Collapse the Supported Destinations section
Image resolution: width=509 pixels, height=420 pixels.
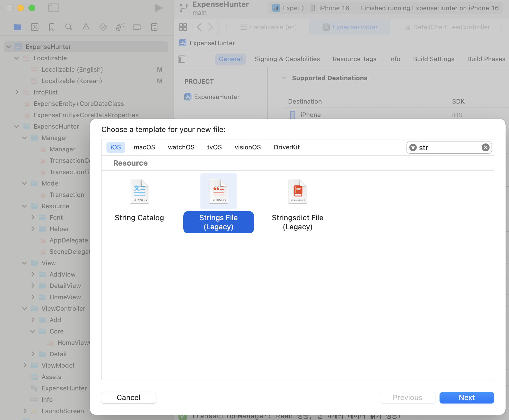click(x=284, y=78)
